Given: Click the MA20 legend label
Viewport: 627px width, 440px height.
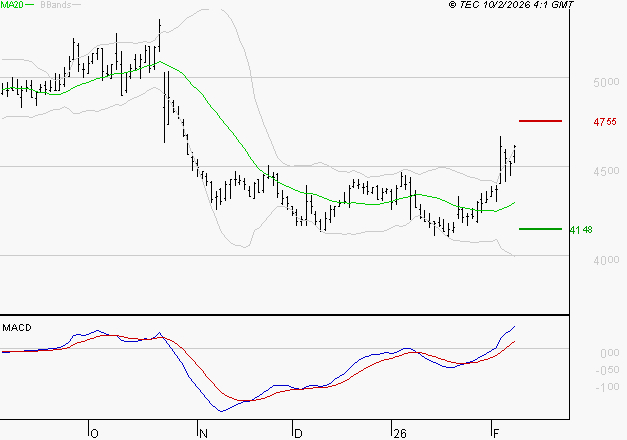Looking at the screenshot, I should coord(12,5).
